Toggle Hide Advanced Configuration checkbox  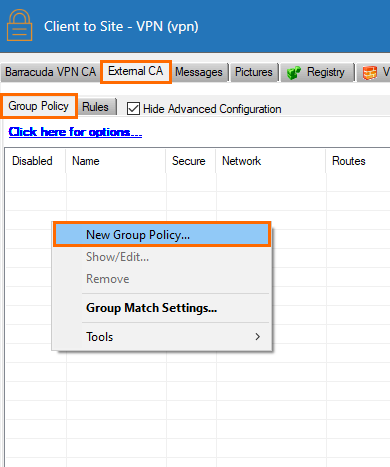pyautogui.click(x=133, y=109)
